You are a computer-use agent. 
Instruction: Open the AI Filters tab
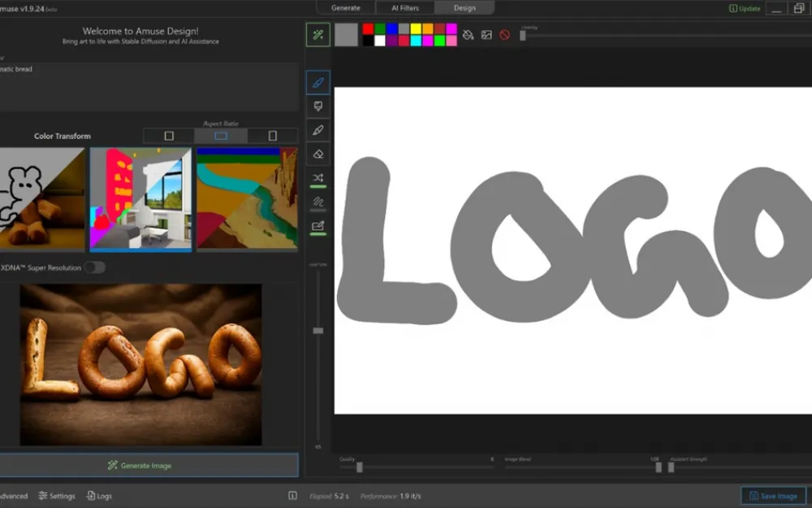click(405, 8)
